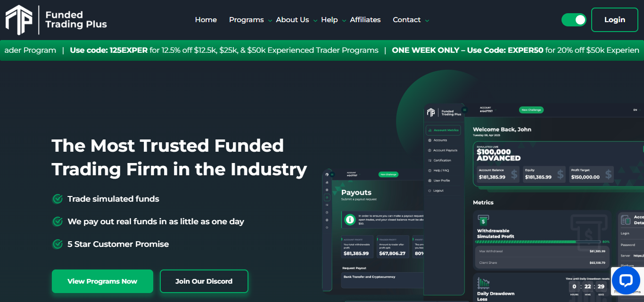Click the 125EXPER promo code banner text

(224, 50)
